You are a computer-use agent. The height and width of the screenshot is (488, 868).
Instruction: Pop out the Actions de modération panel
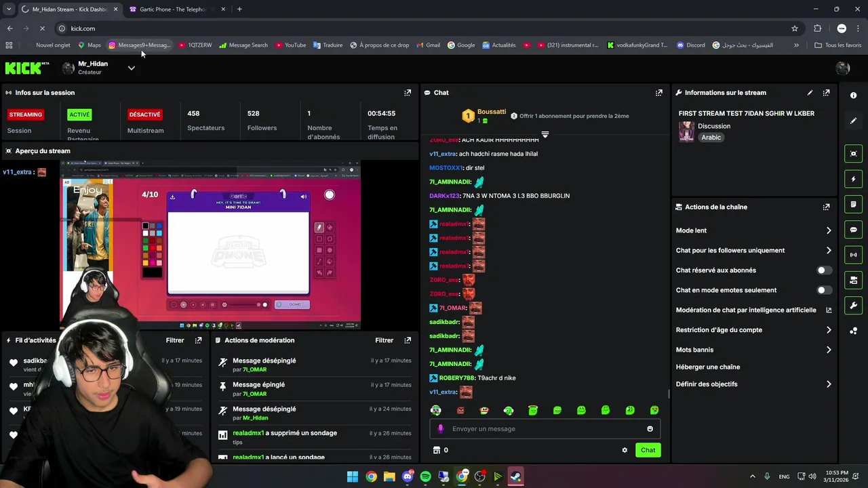(x=408, y=340)
